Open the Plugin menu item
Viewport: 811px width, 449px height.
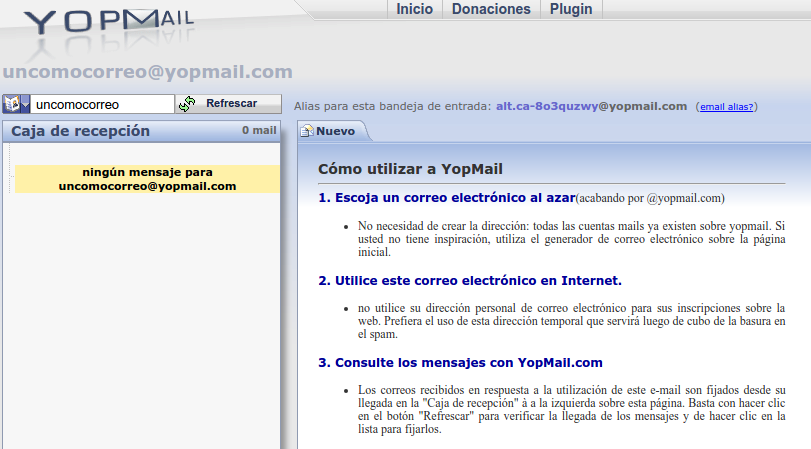coord(571,9)
